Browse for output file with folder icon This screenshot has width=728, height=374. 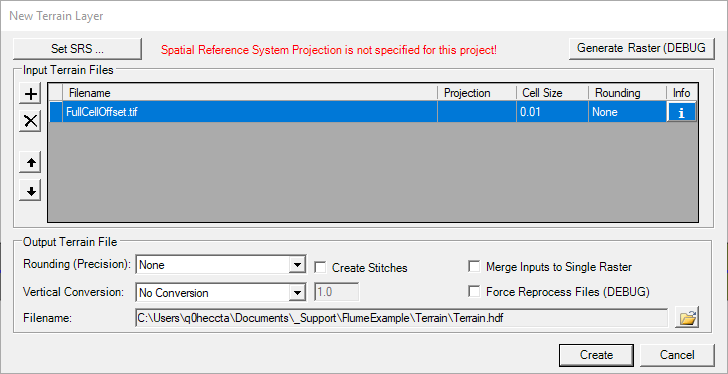(x=689, y=318)
